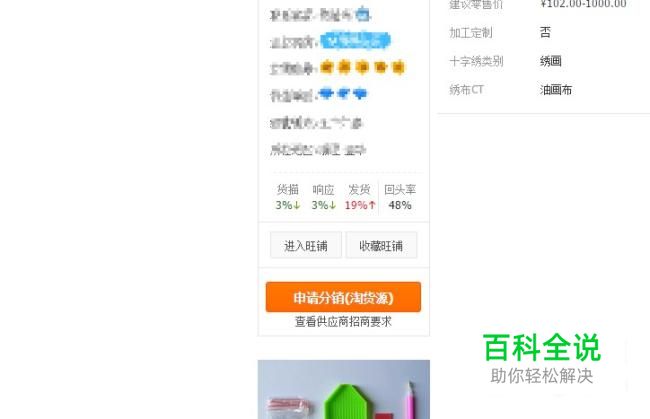Click the third blue diamond icon

(360, 94)
